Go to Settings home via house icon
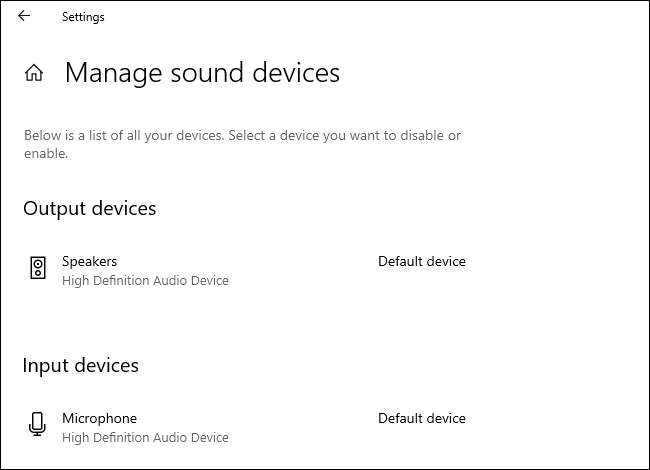This screenshot has height=470, width=650. [x=34, y=73]
